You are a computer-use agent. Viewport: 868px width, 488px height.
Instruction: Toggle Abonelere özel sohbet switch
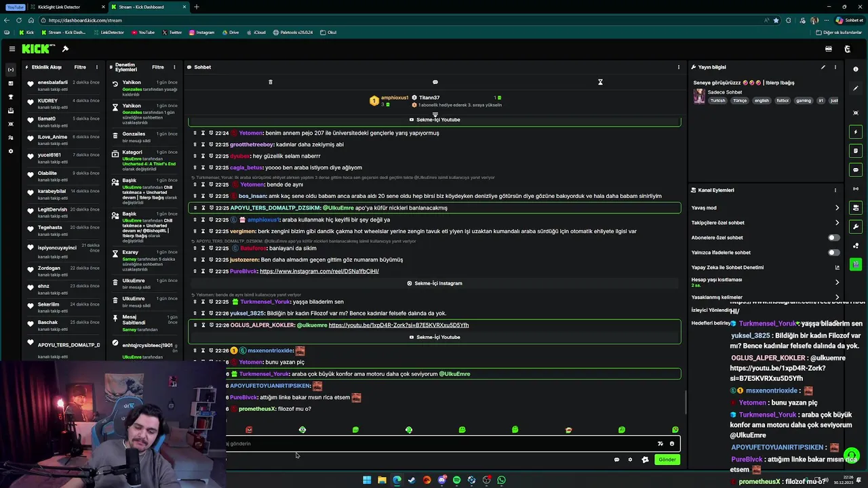click(x=833, y=238)
